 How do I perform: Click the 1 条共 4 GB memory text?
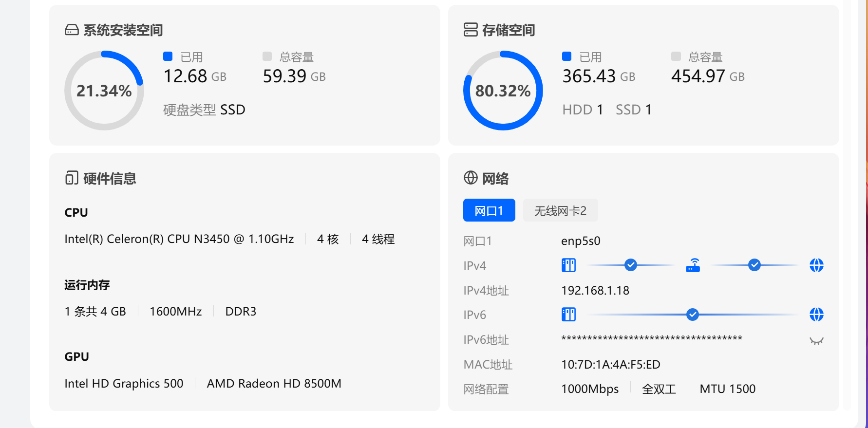pos(95,312)
